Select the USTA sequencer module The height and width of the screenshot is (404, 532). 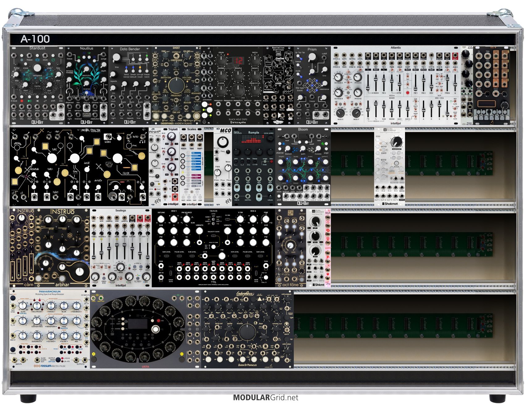[x=146, y=329]
